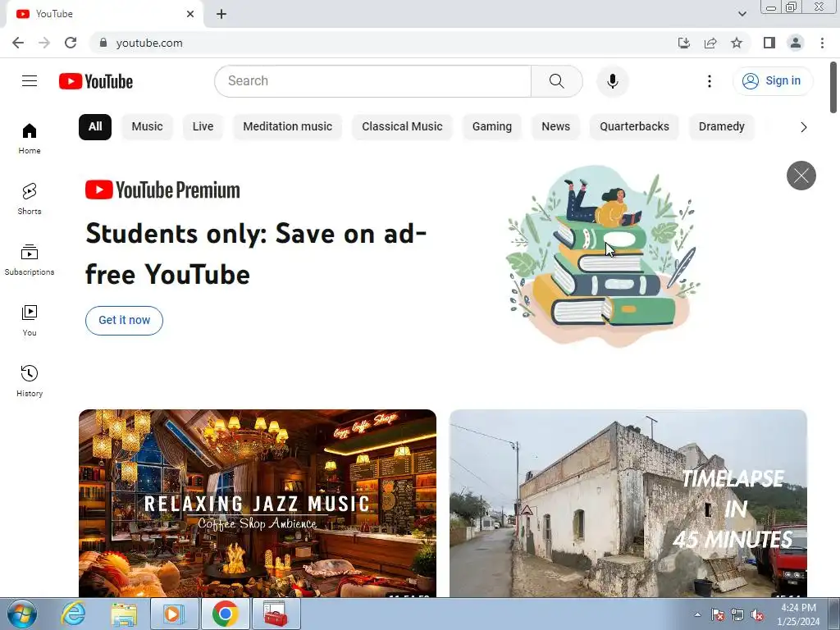Click the address bar URL youtube.com
The image size is (840, 630).
pyautogui.click(x=149, y=43)
